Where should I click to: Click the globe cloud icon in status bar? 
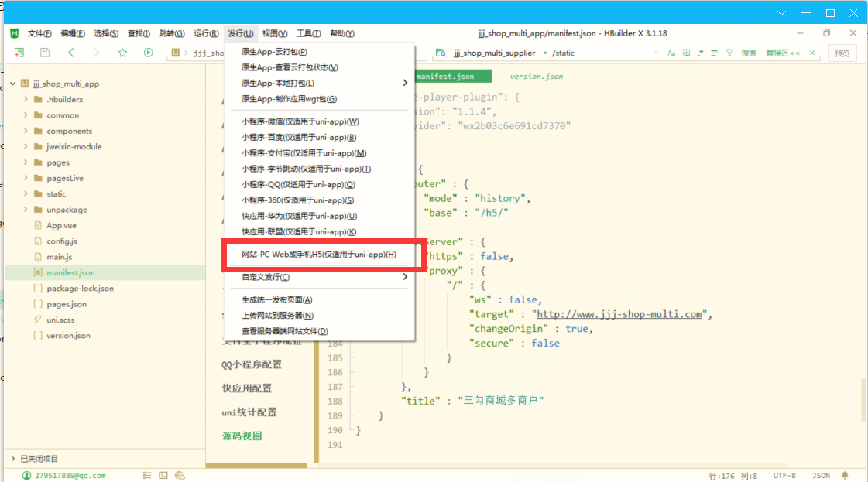pyautogui.click(x=180, y=475)
